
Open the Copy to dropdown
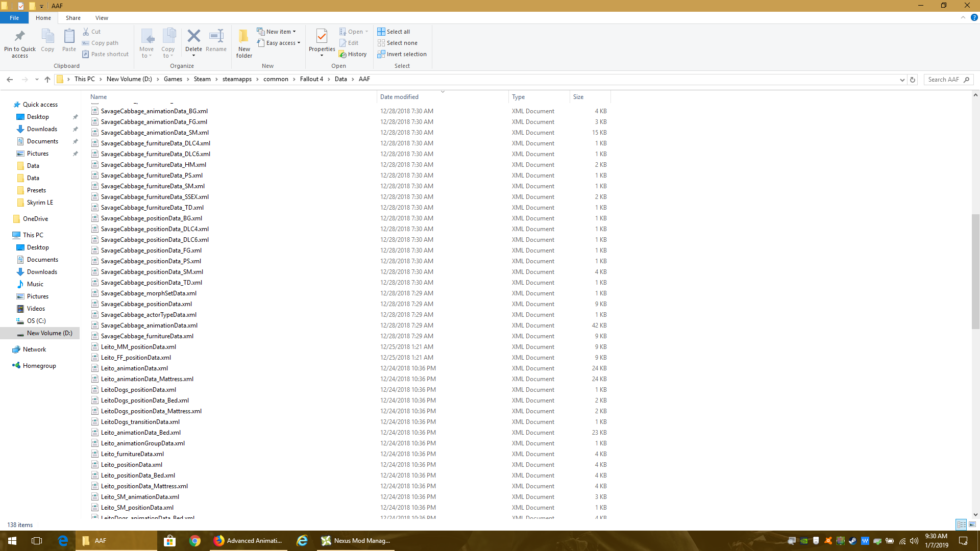pos(168,43)
